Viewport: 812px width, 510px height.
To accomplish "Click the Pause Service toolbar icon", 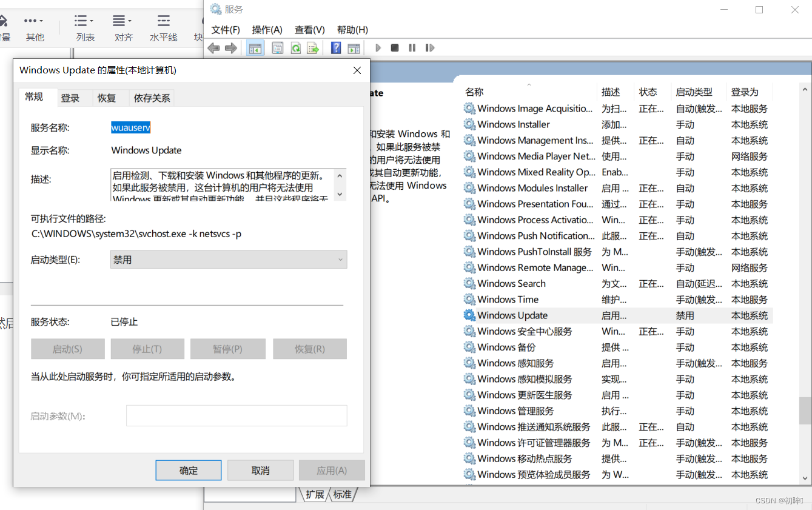I will 412,48.
